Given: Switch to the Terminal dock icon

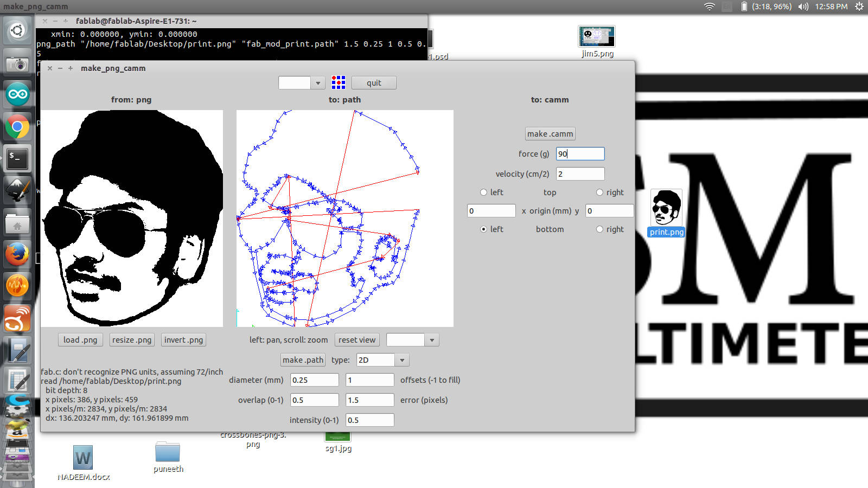Looking at the screenshot, I should 17,158.
